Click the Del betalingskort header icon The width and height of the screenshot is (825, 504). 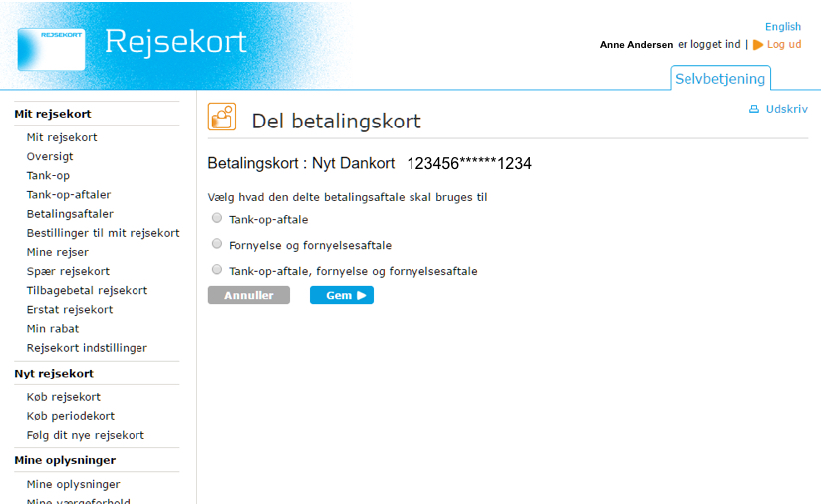[x=222, y=117]
